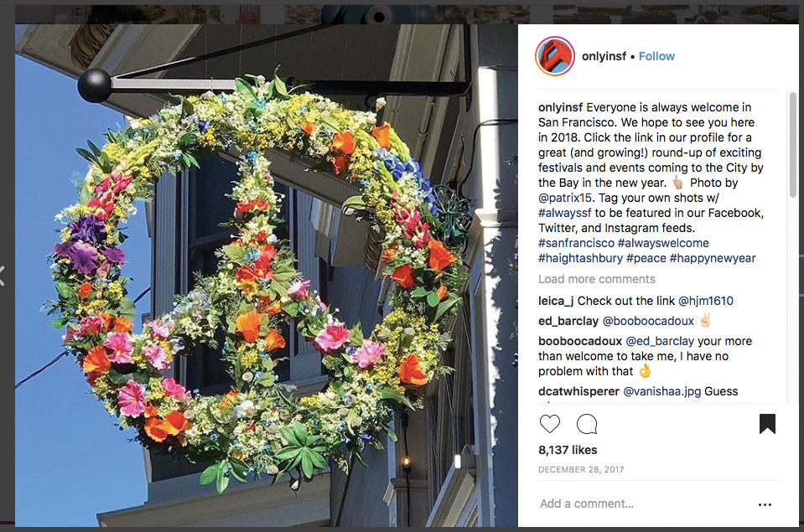The image size is (804, 532).
Task: Open onlyinsf username in header
Action: pos(604,56)
